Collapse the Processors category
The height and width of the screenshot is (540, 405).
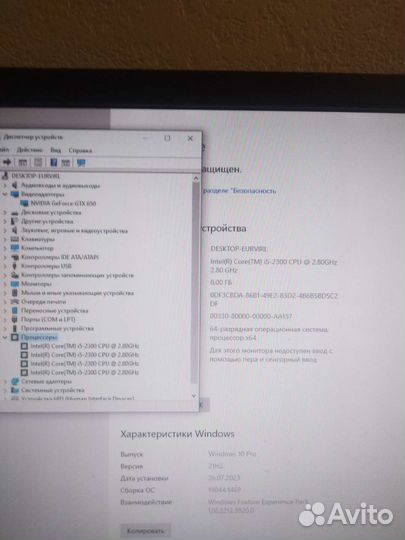[x=5, y=337]
